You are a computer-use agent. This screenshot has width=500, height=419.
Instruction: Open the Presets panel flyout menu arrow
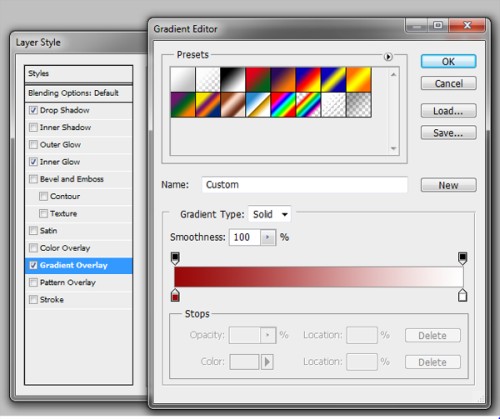(388, 57)
